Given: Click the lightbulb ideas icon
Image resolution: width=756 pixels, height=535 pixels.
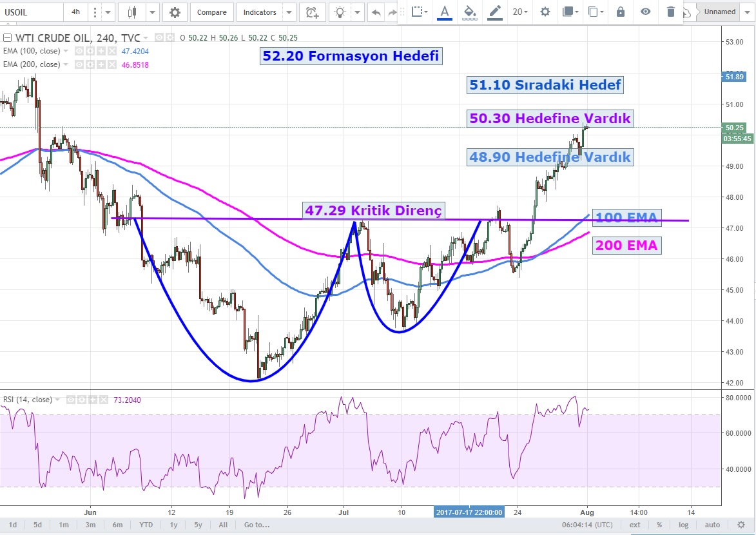Looking at the screenshot, I should (340, 12).
